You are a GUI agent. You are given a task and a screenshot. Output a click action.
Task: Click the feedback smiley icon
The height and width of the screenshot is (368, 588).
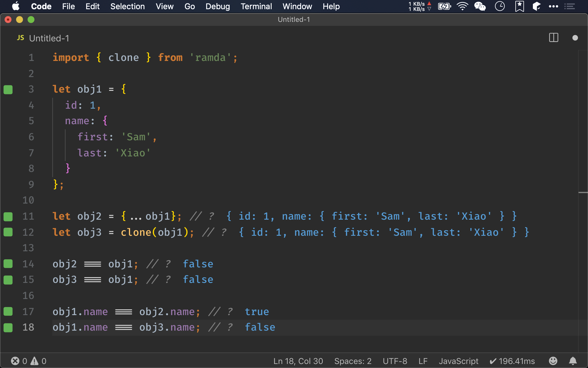553,361
